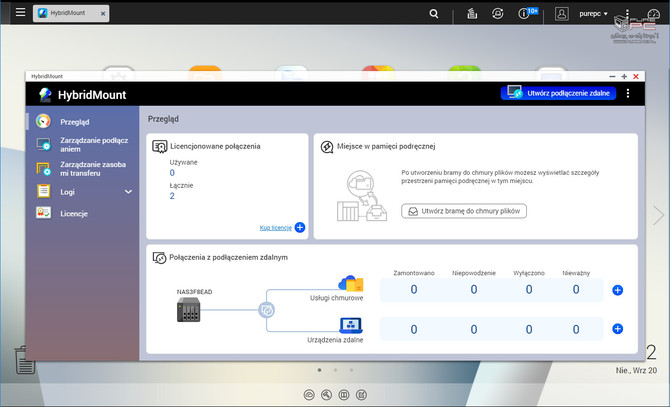
Task: Select third desktop page dot
Action: click(351, 370)
